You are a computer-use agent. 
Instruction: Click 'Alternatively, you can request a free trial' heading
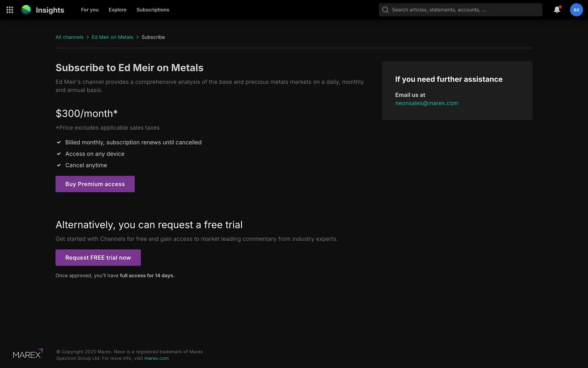point(149,225)
